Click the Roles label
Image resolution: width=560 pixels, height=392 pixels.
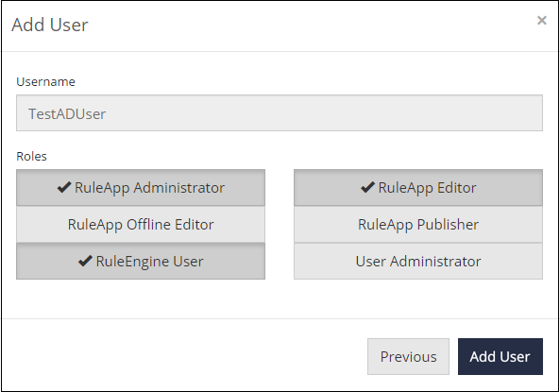coord(31,156)
